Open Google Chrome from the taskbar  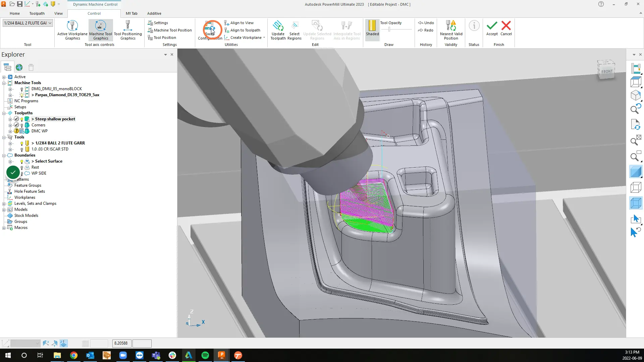(x=74, y=355)
